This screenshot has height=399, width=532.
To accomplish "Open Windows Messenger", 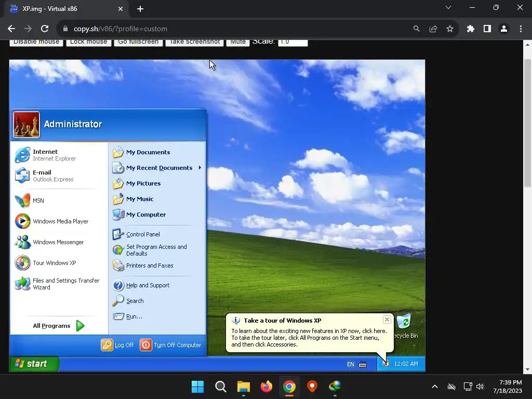I will point(49,242).
